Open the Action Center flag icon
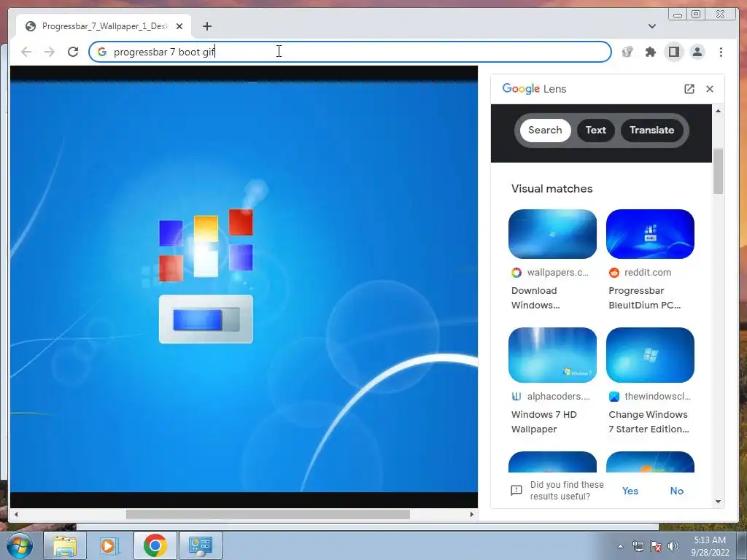 pos(656,546)
